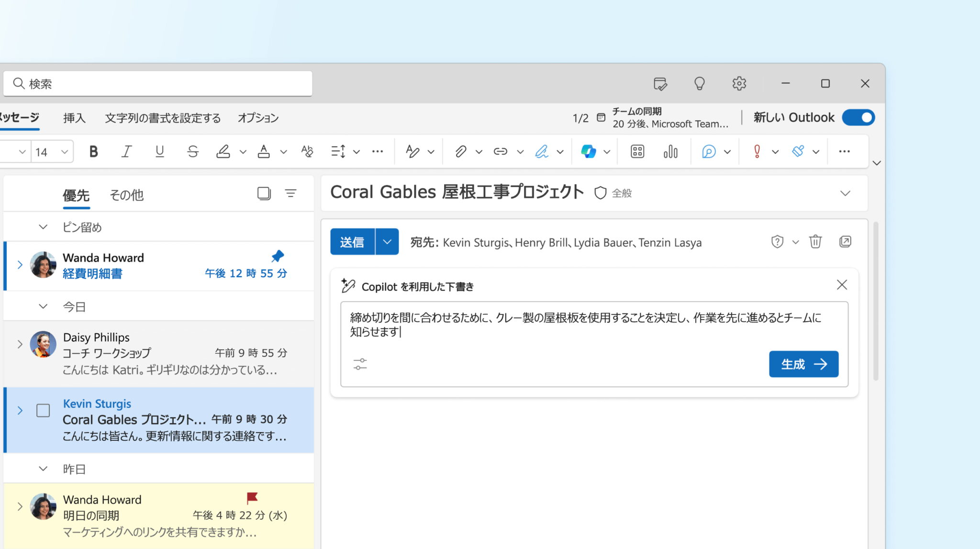The image size is (980, 549).
Task: Set high importance exclamation icon
Action: pyautogui.click(x=757, y=152)
